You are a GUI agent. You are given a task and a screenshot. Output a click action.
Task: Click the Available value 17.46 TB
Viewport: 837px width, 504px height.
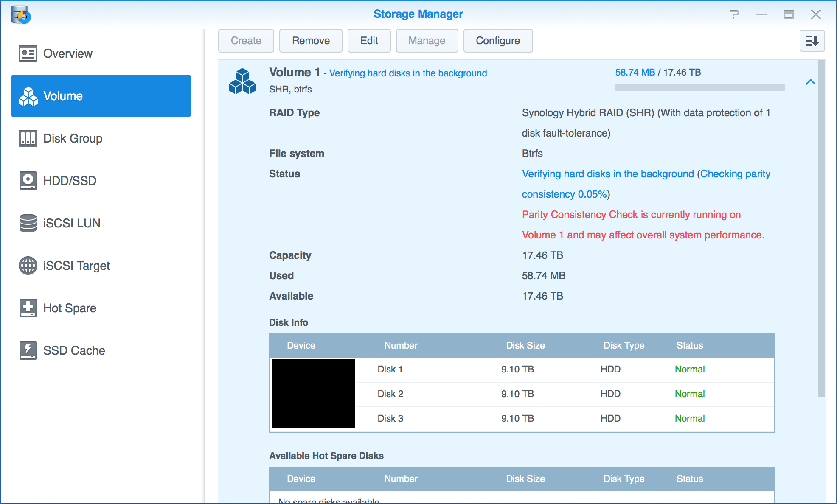pyautogui.click(x=542, y=296)
